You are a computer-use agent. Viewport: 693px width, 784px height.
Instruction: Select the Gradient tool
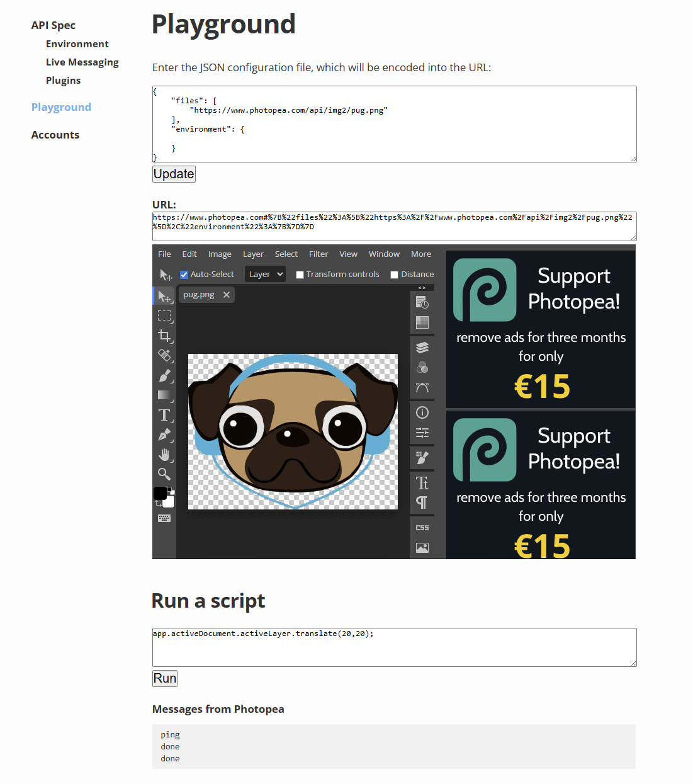click(x=164, y=395)
